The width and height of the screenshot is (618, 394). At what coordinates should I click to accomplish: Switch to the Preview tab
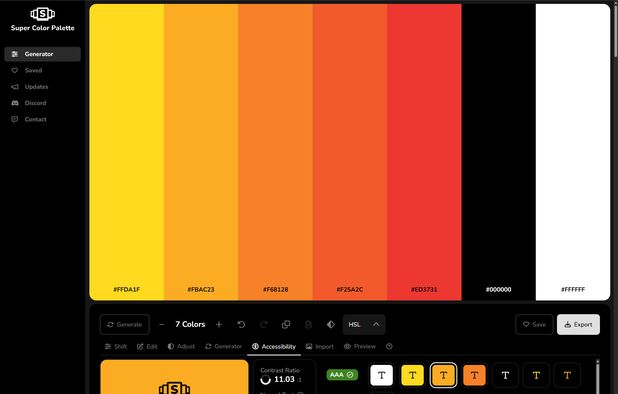[360, 347]
